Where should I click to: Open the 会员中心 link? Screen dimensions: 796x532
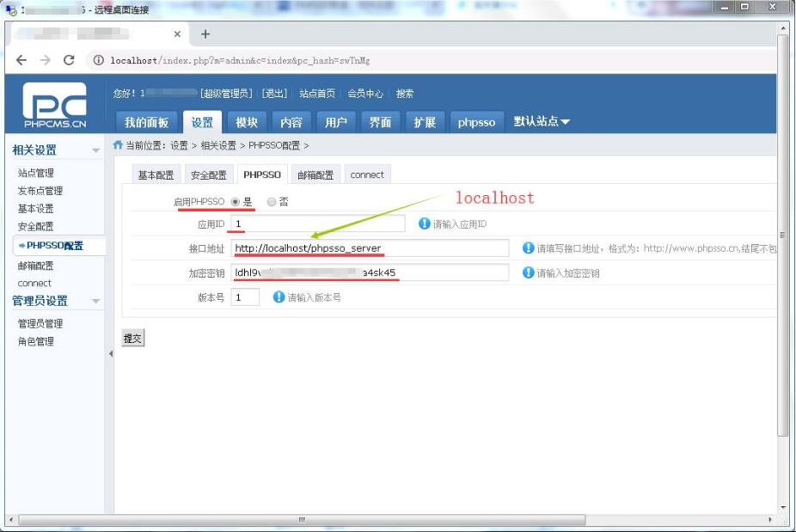[365, 94]
